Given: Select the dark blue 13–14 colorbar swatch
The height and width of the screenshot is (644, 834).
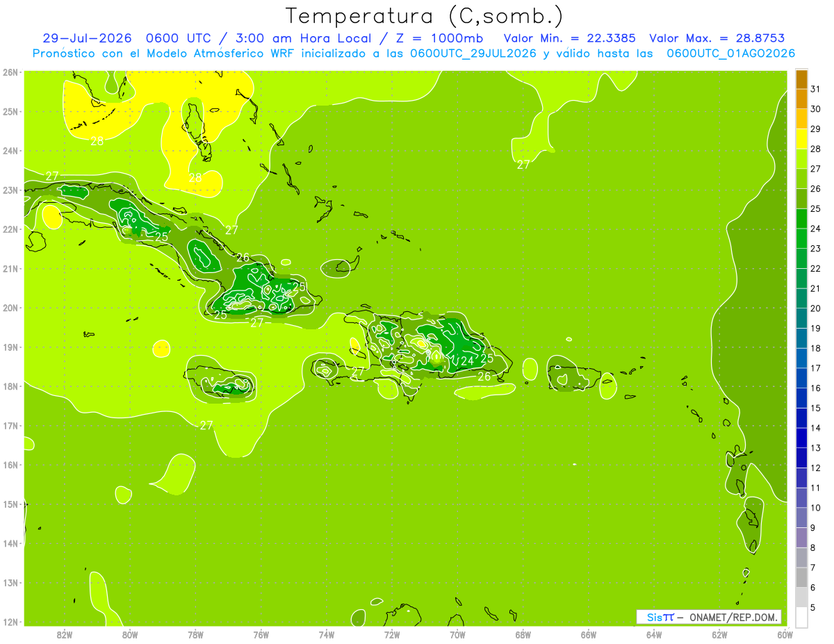Looking at the screenshot, I should pyautogui.click(x=801, y=438).
